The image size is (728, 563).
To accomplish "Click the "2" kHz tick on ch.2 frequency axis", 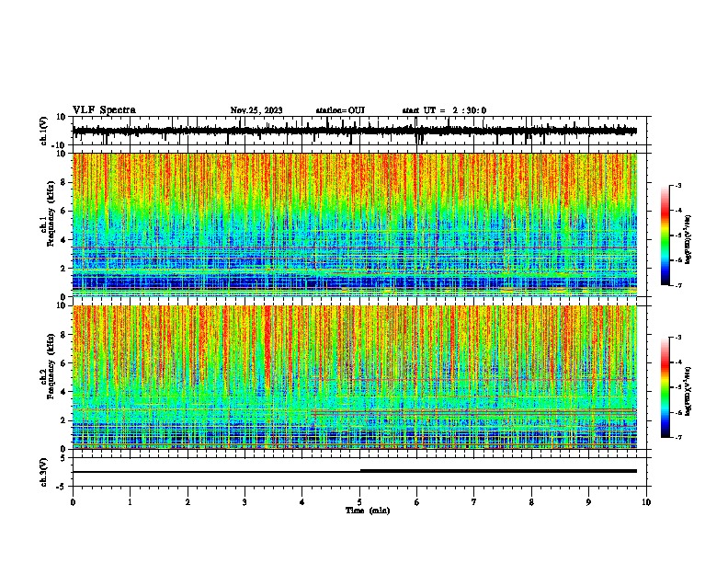I will [x=63, y=420].
